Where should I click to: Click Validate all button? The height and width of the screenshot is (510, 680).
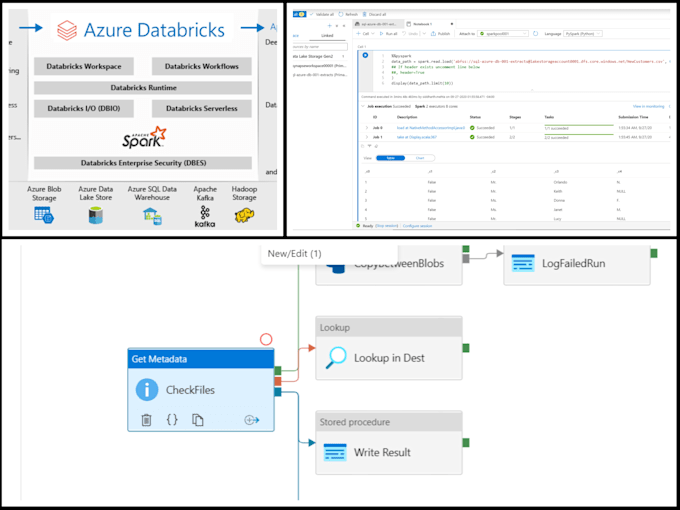322,14
